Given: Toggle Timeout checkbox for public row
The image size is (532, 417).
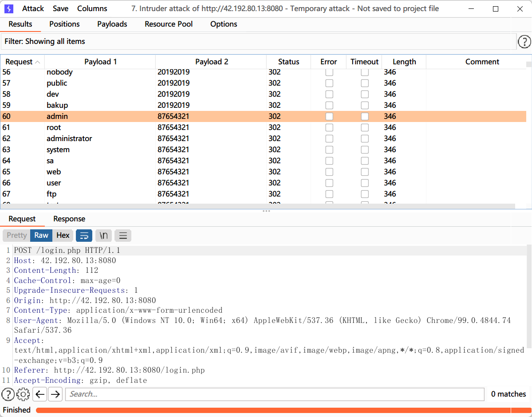Looking at the screenshot, I should [365, 83].
